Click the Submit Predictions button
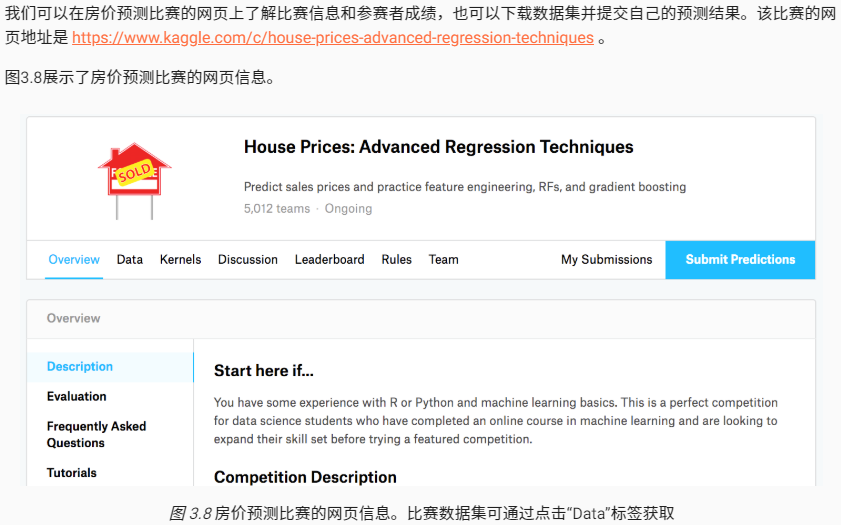 (740, 260)
